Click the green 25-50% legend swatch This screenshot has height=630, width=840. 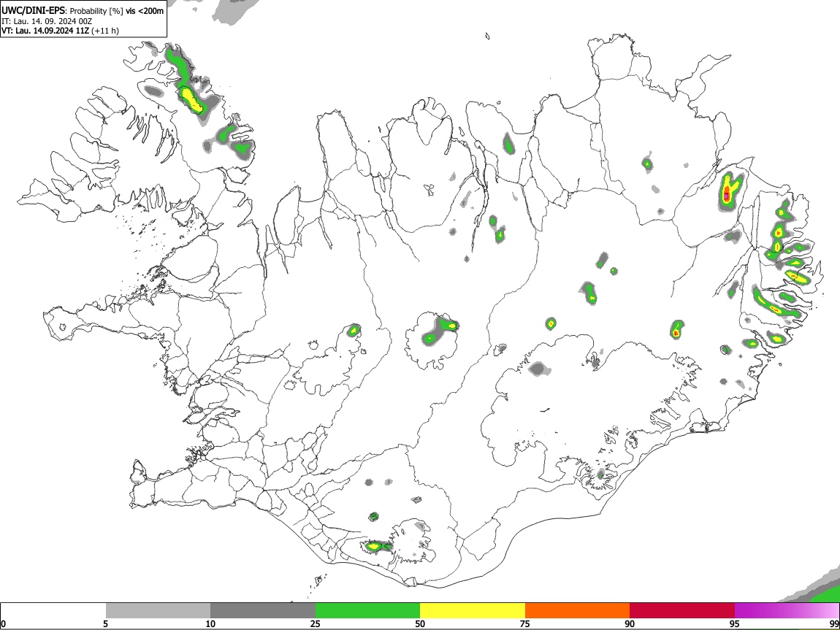367,611
